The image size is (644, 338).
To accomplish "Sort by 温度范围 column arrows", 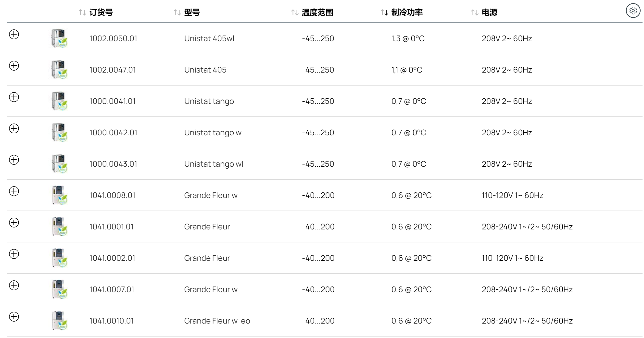I will point(295,12).
